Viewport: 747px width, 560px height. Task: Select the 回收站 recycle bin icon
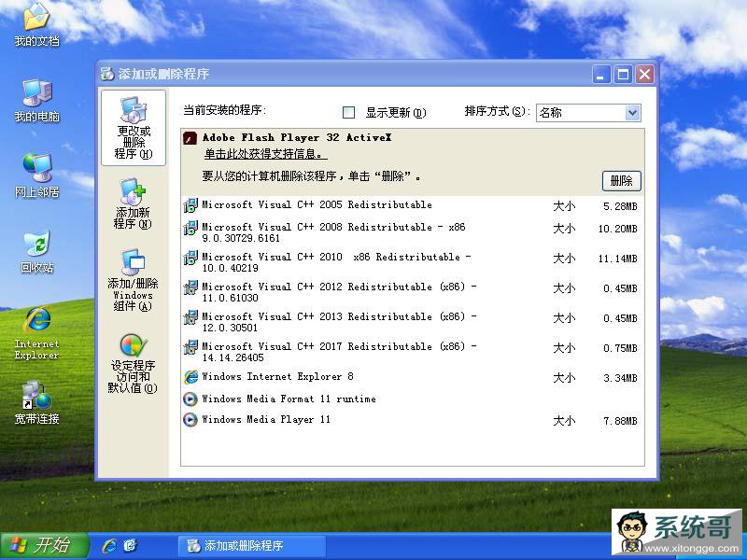point(36,251)
